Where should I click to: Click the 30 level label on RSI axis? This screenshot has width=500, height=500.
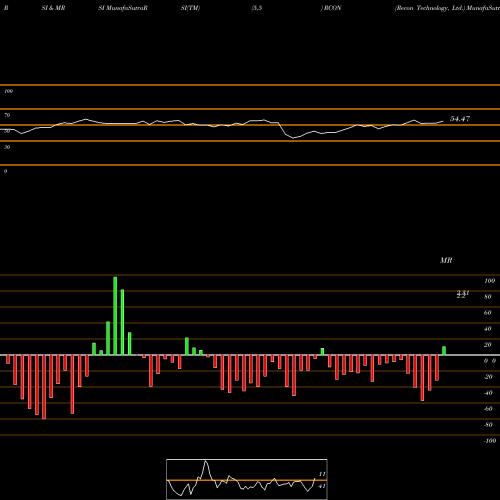[7, 147]
